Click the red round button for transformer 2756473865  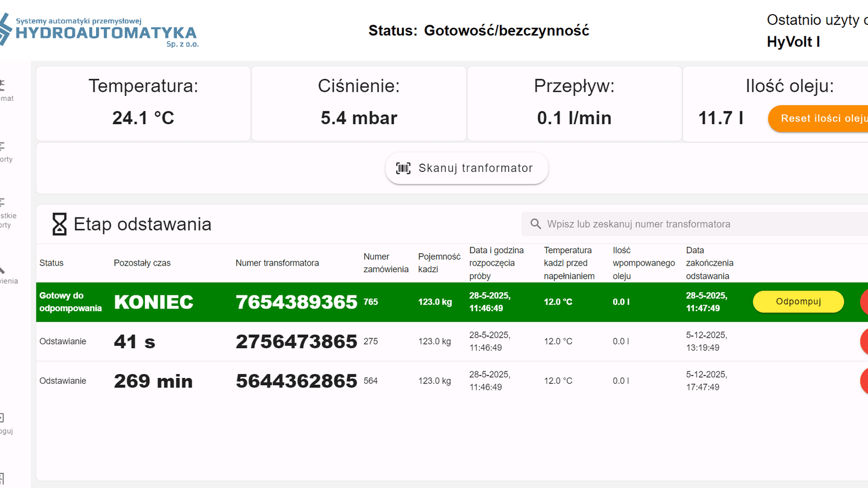tap(865, 342)
